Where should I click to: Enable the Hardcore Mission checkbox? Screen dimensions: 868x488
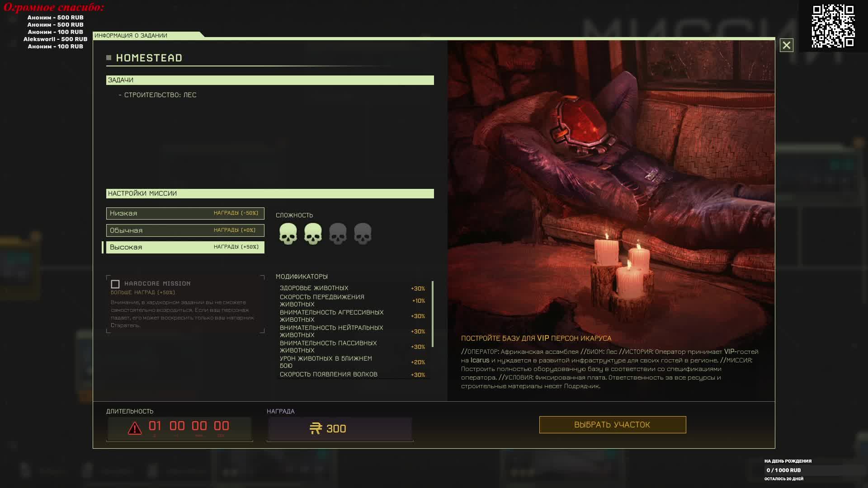(x=115, y=284)
